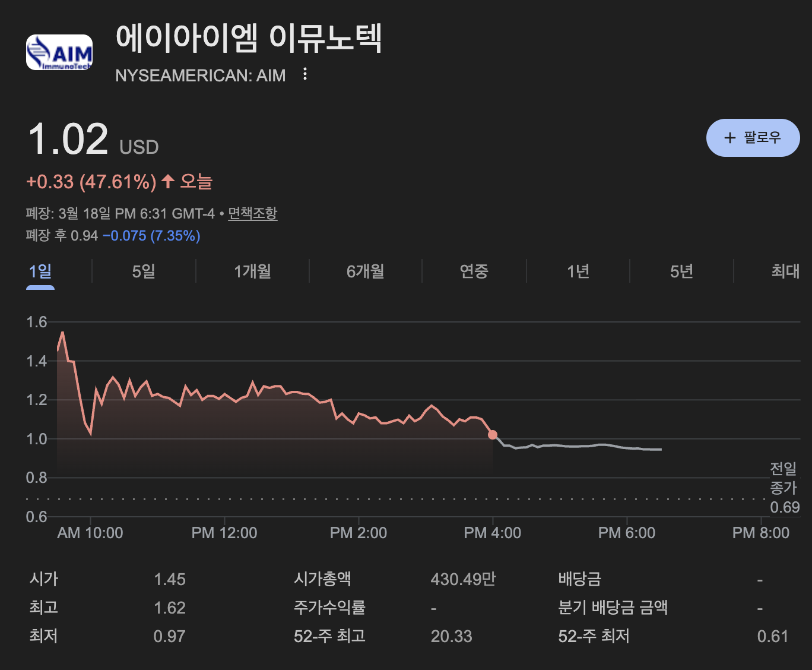Select the 연중 year-to-date tab
Viewport: 812px width, 670px height.
(474, 271)
